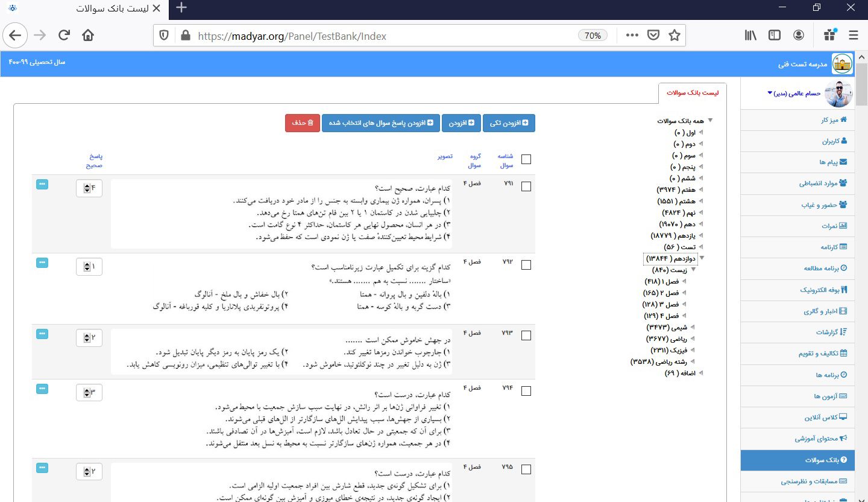The height and width of the screenshot is (502, 868).
Task: Expand the ریاضی (۳۶۷۷) tree node
Action: coord(693,339)
